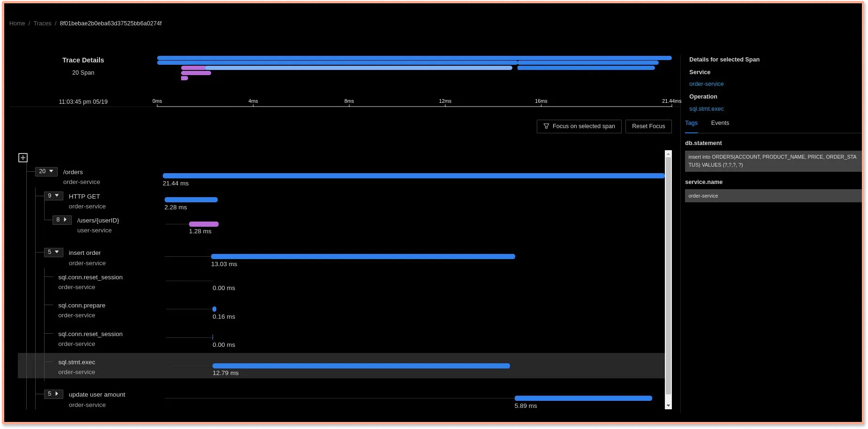The image size is (868, 429).
Task: Select the sql.conn.prepare span row
Action: [x=341, y=310]
